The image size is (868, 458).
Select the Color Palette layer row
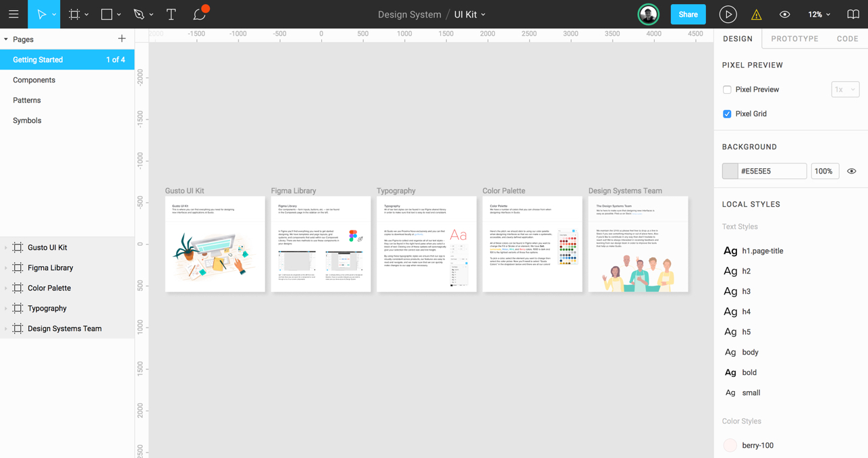67,288
